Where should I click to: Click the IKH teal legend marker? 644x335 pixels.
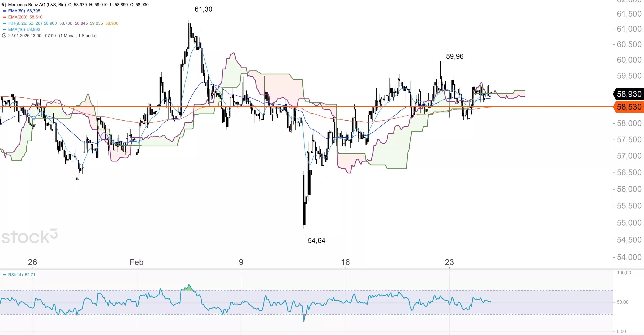tap(4, 23)
